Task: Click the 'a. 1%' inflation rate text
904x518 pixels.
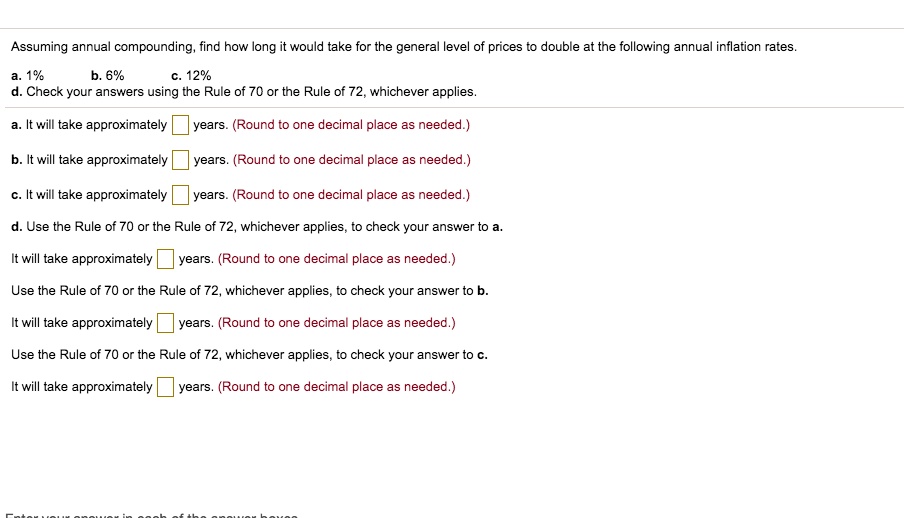Action: click(x=27, y=76)
